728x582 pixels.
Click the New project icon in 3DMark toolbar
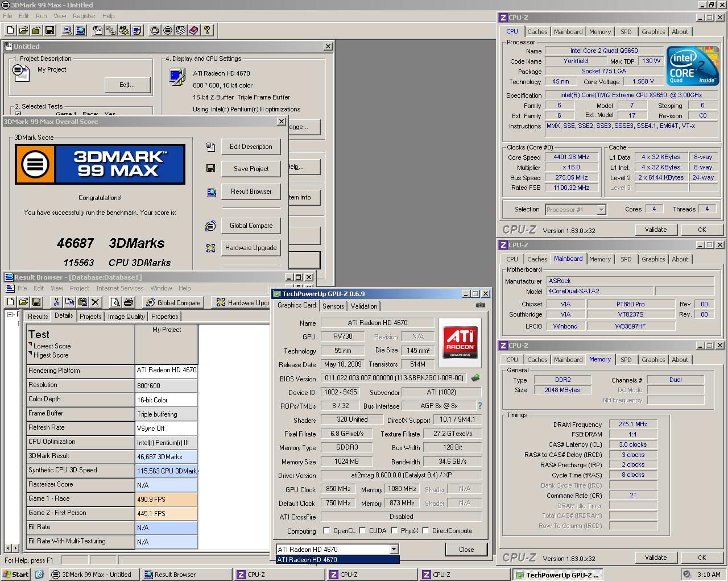[x=10, y=30]
